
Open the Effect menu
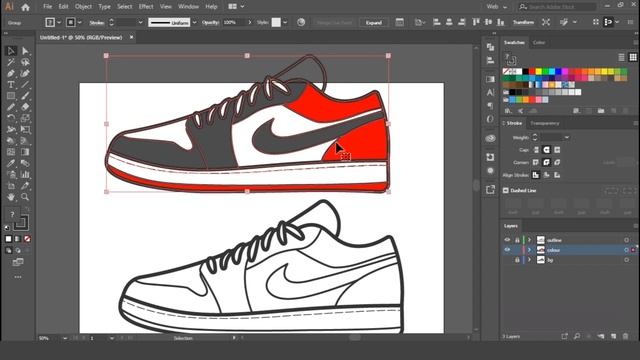click(x=146, y=7)
